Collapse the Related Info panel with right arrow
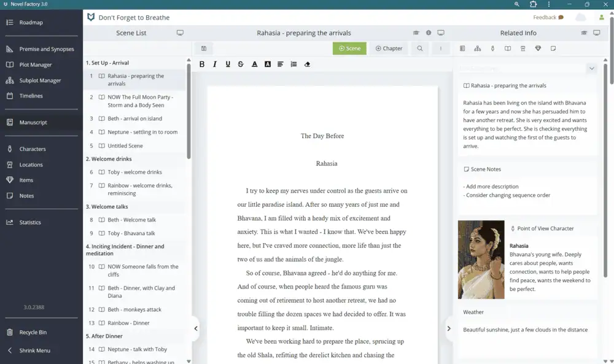The height and width of the screenshot is (364, 614). coord(449,328)
